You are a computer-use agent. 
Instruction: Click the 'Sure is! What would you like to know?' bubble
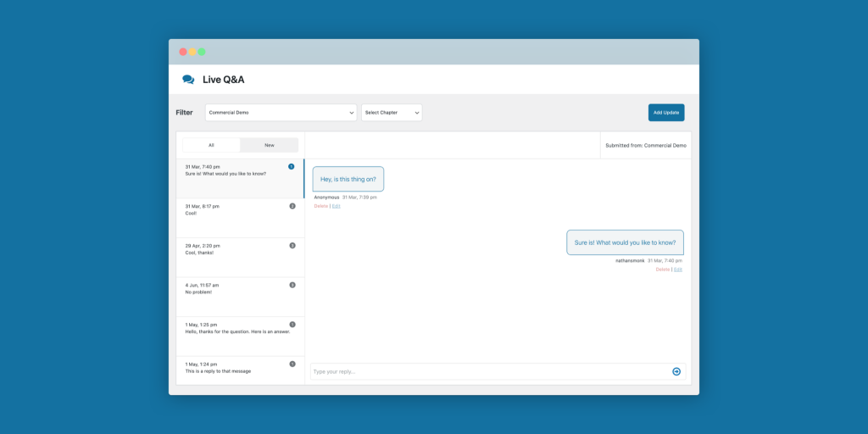pos(625,242)
